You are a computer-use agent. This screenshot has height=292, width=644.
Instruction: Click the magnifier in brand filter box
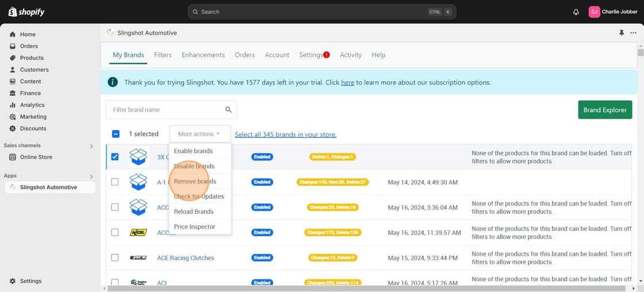(x=228, y=110)
